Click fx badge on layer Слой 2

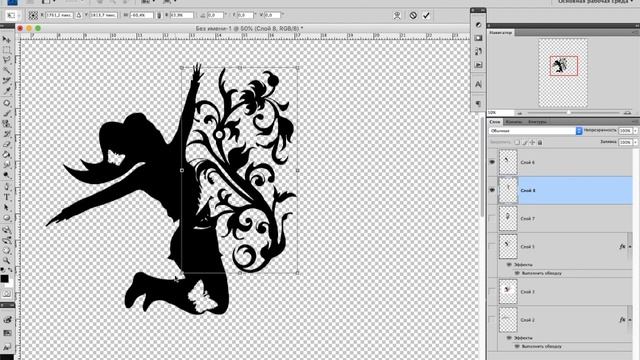pos(622,320)
